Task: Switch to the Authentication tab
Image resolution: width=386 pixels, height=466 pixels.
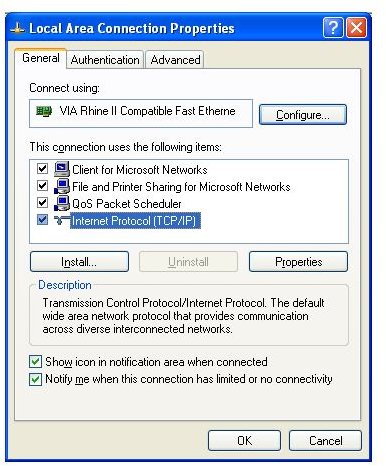Action: pyautogui.click(x=105, y=60)
